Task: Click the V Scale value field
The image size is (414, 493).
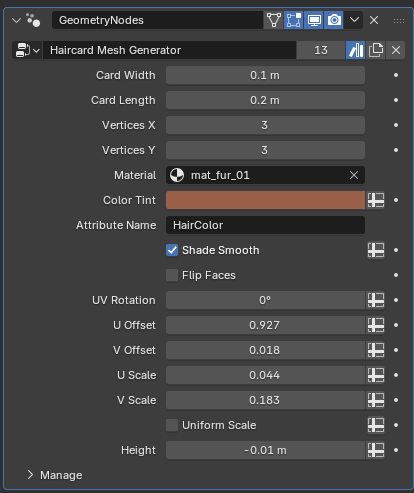Action: click(265, 400)
